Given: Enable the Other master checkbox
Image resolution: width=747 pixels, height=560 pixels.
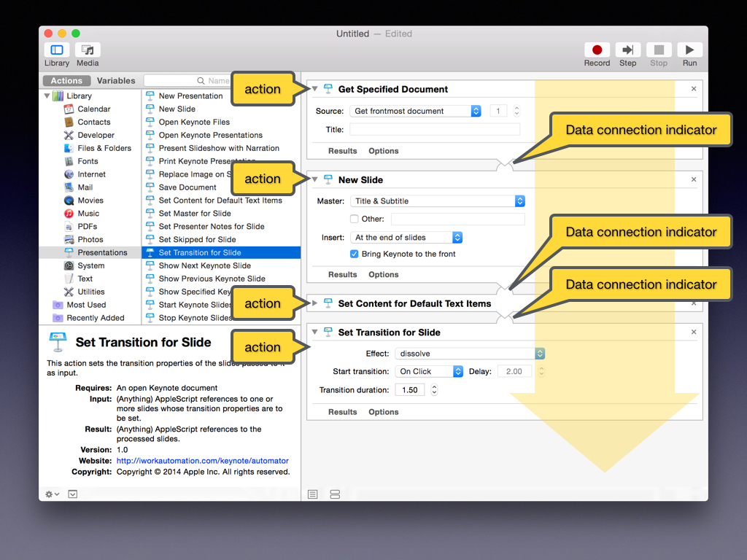Looking at the screenshot, I should (x=355, y=219).
